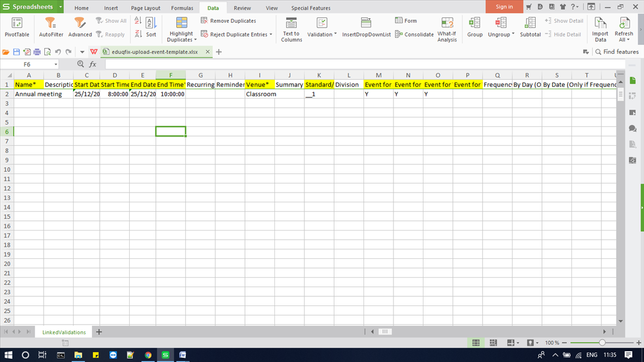Open Print Preview
Screen dimensions: 644x362
click(x=48, y=52)
